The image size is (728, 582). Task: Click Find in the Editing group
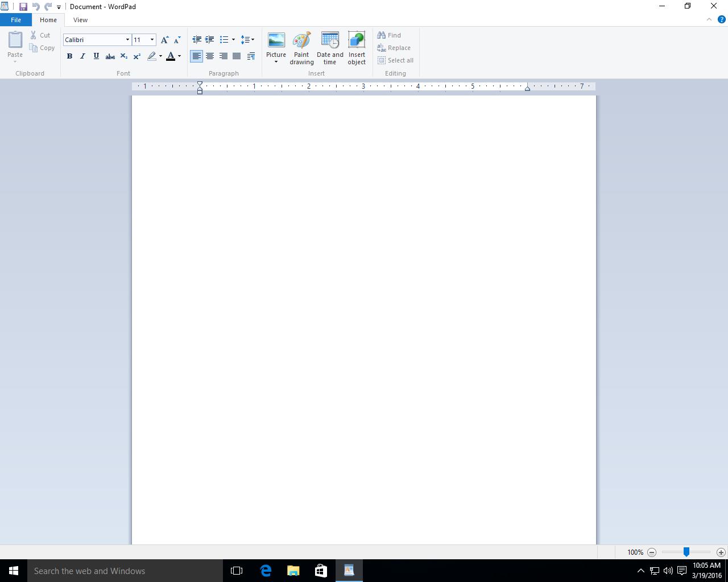pyautogui.click(x=389, y=35)
